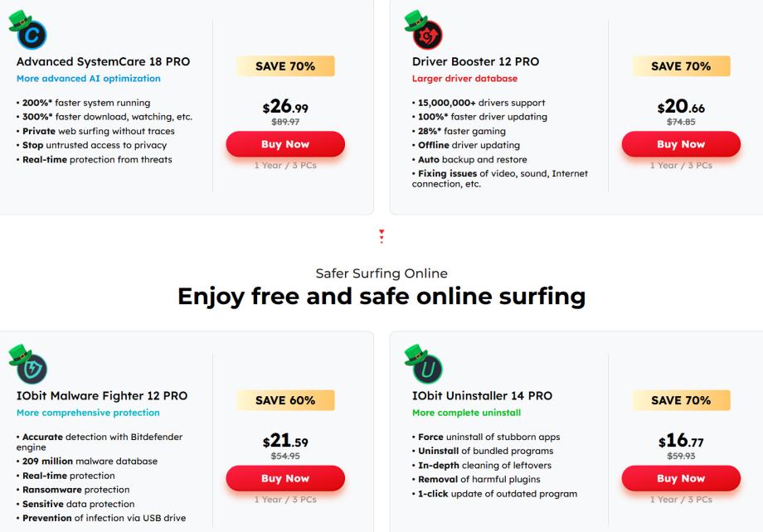This screenshot has width=763, height=532.
Task: Click the Advanced SystemCare 18 PRO icon
Action: [x=33, y=35]
